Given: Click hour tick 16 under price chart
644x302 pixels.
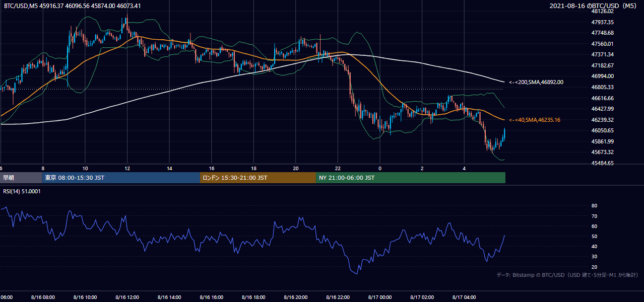Looking at the screenshot, I should click(212, 168).
